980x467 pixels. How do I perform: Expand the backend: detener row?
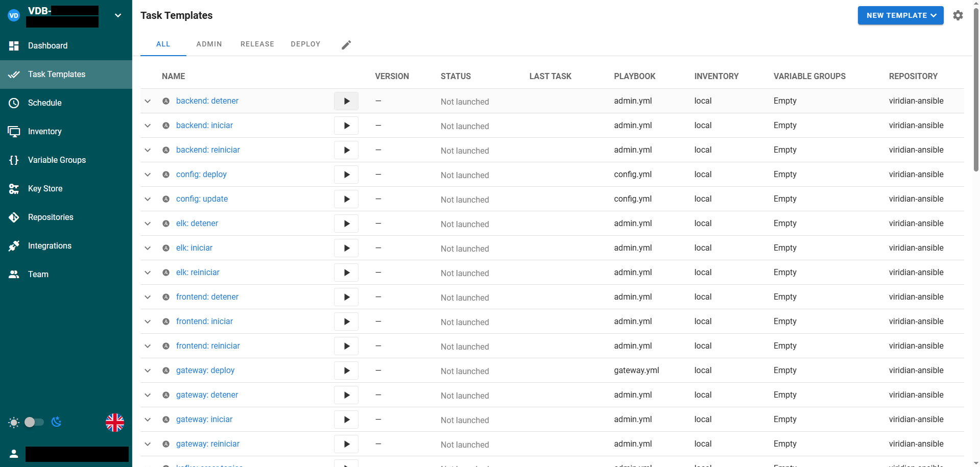[148, 101]
